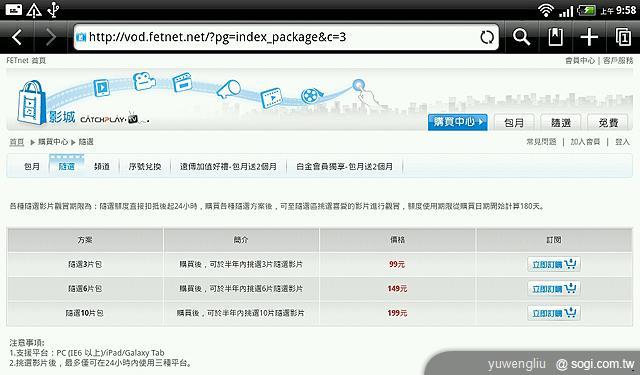This screenshot has width=640, height=375.
Task: Click the URL address field
Action: (286, 37)
